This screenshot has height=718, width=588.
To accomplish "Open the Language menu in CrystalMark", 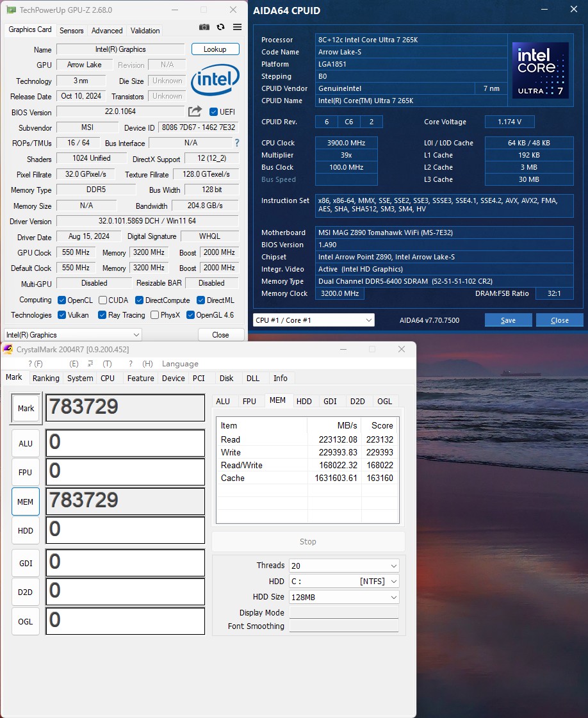I will point(180,364).
